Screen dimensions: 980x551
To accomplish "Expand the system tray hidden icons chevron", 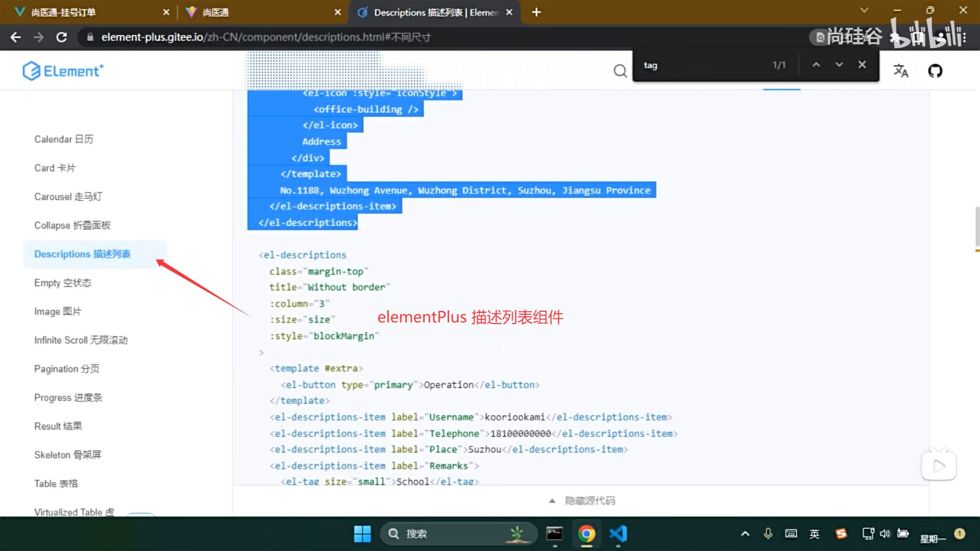I will 745,534.
